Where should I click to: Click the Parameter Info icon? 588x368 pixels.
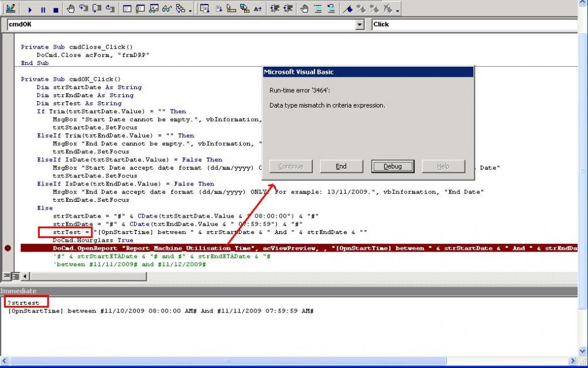pos(244,9)
